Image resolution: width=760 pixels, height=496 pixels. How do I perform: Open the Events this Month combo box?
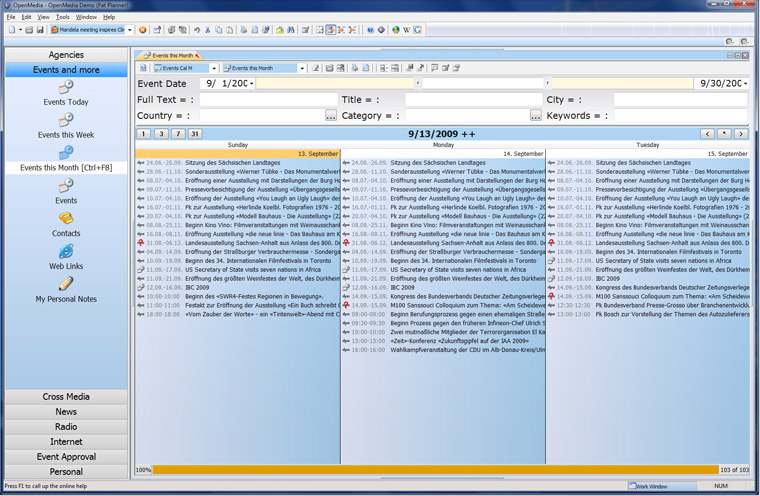[302, 68]
